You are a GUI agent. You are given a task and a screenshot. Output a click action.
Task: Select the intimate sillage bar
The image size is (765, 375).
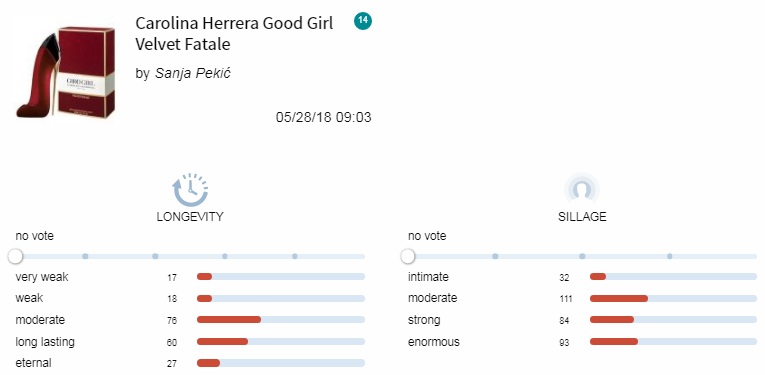673,276
